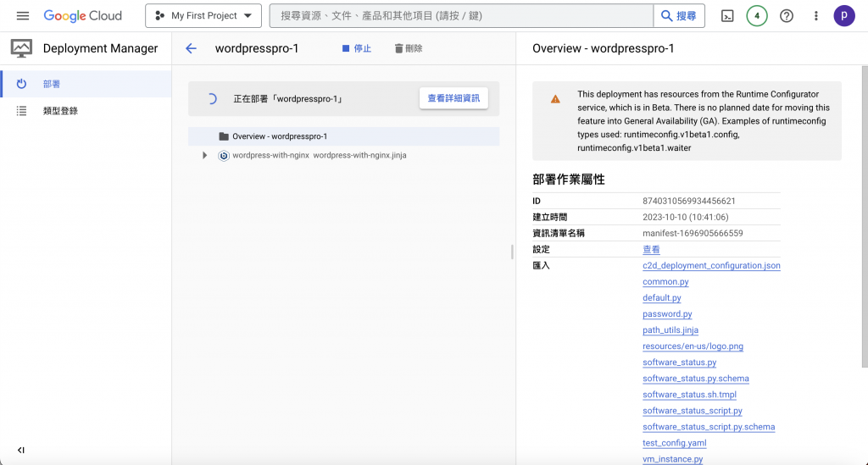Click the folder icon beside Overview
The image size is (868, 465).
coord(224,136)
